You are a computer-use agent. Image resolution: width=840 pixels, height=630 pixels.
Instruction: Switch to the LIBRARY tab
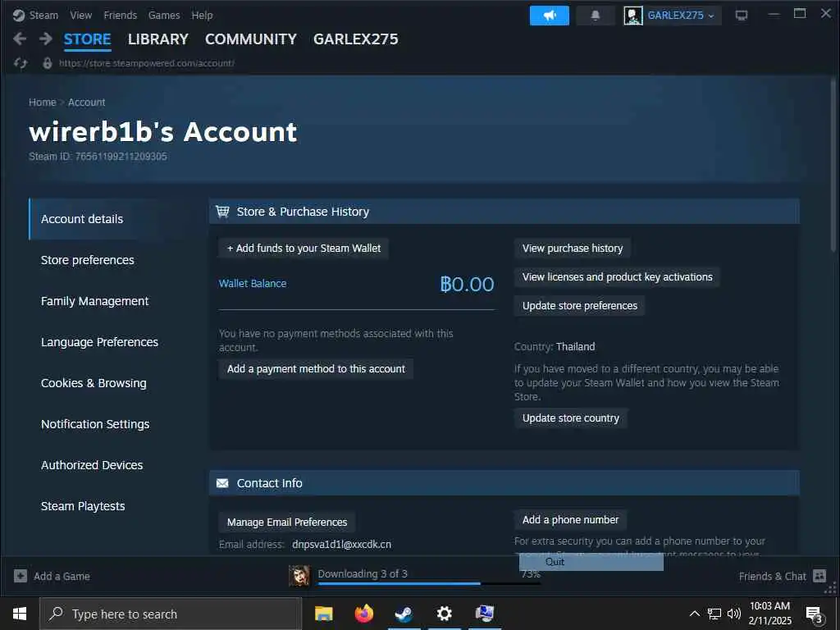[x=158, y=39]
